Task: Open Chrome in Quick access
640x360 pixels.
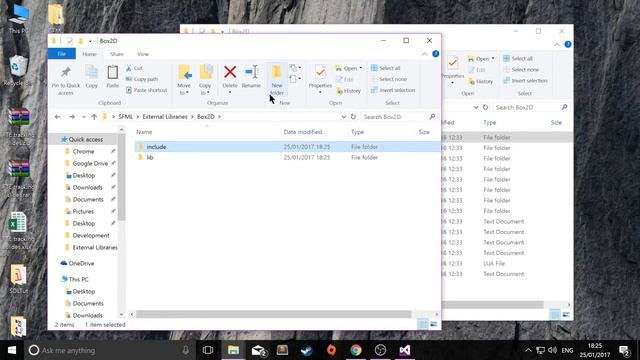Action: pos(83,151)
